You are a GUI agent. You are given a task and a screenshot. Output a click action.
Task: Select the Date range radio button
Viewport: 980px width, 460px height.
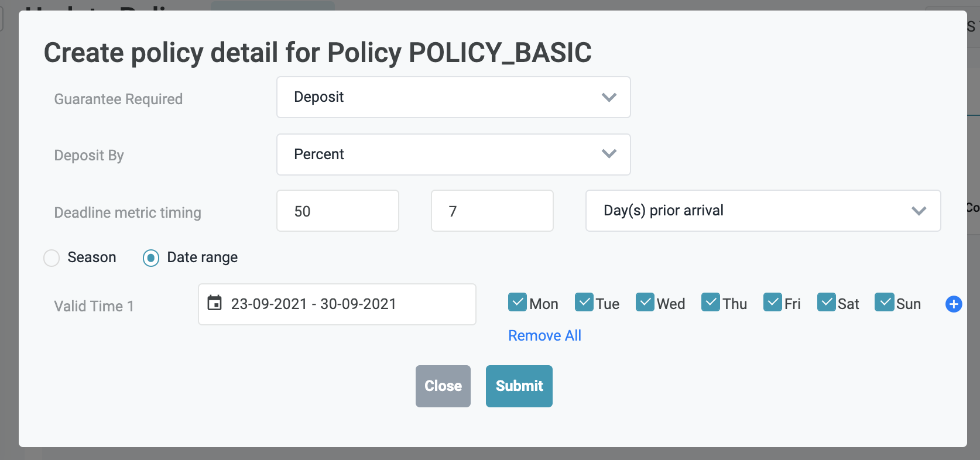click(151, 258)
